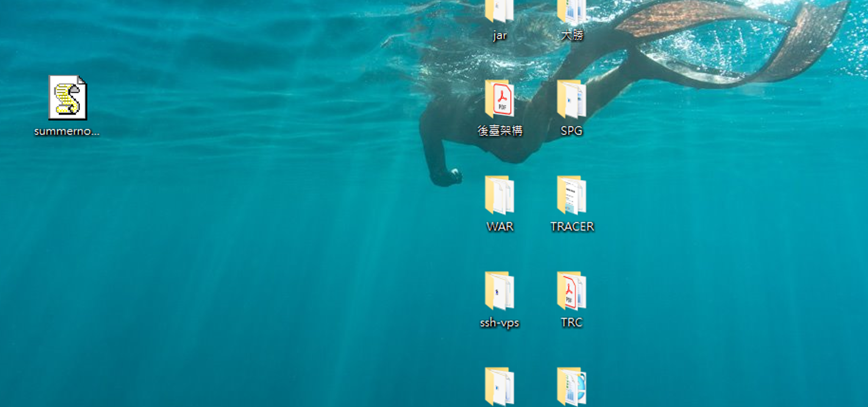Click the 大勝 label text

572,35
